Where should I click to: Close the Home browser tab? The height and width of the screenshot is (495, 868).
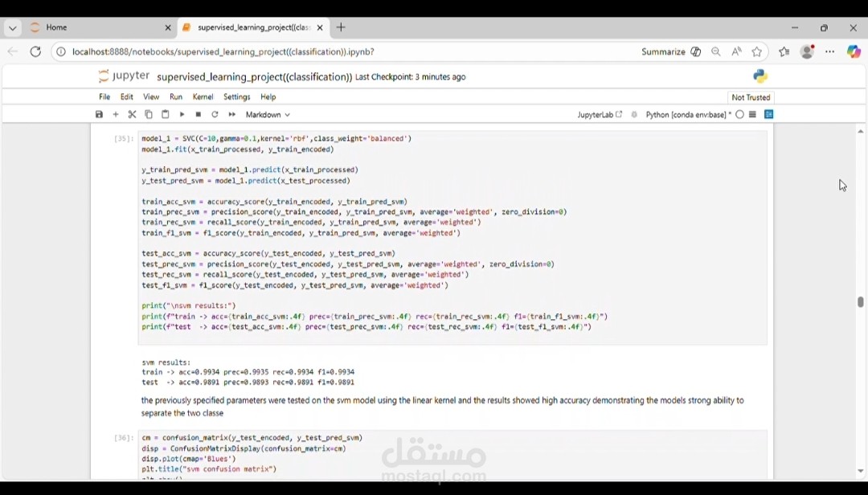point(168,27)
